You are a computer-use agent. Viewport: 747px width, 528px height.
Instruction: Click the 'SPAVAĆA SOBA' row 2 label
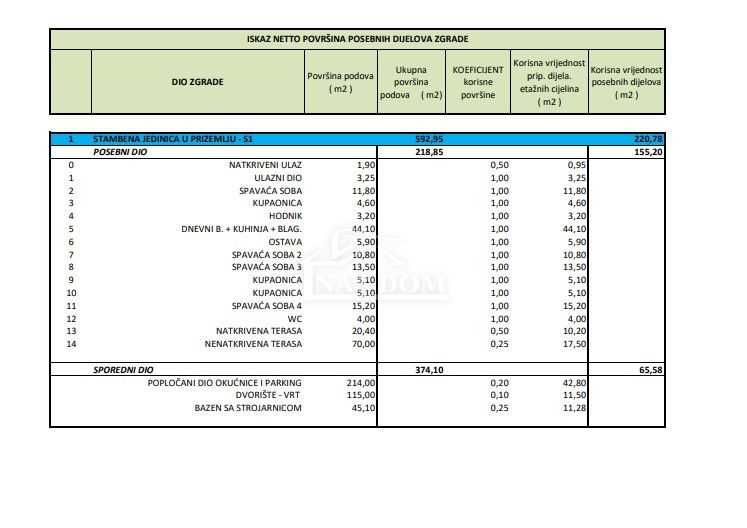click(271, 191)
